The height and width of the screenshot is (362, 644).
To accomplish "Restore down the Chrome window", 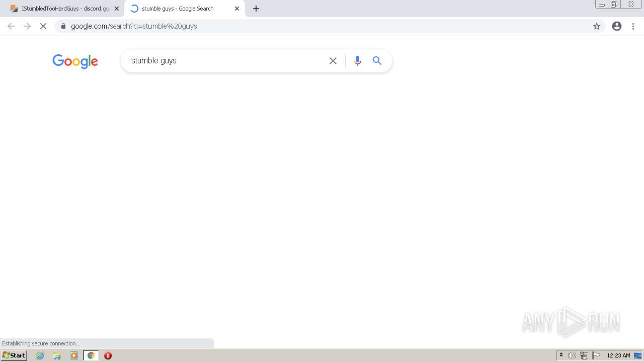I will [614, 5].
